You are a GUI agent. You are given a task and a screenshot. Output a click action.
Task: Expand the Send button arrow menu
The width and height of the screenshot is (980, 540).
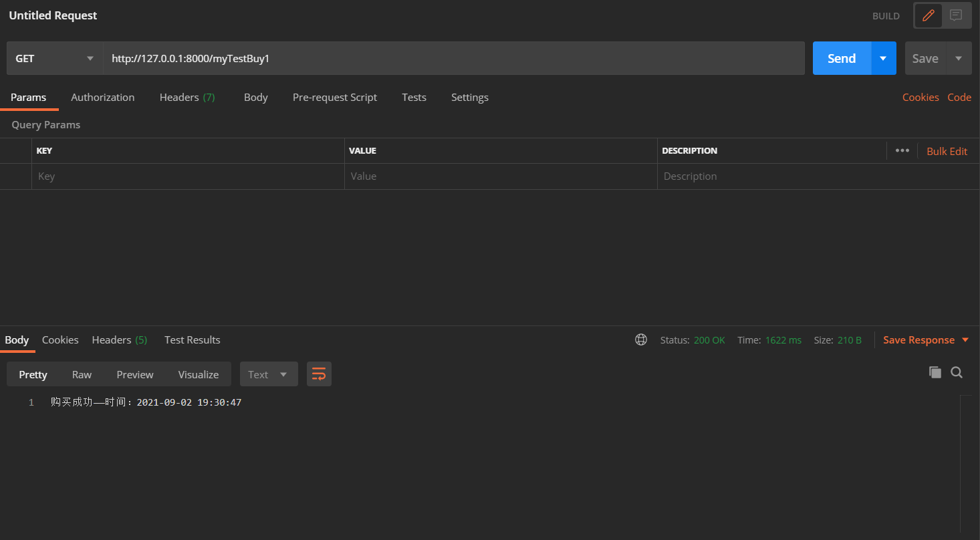(884, 58)
